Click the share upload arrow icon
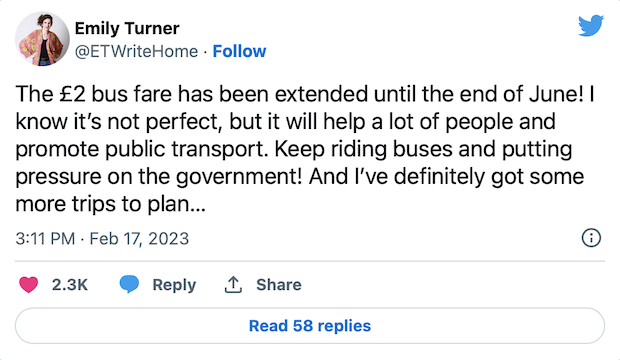 (233, 284)
